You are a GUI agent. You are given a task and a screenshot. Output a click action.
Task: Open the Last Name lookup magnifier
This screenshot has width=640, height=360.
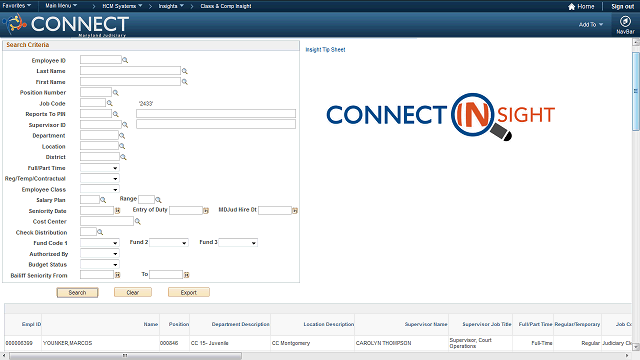tap(184, 71)
